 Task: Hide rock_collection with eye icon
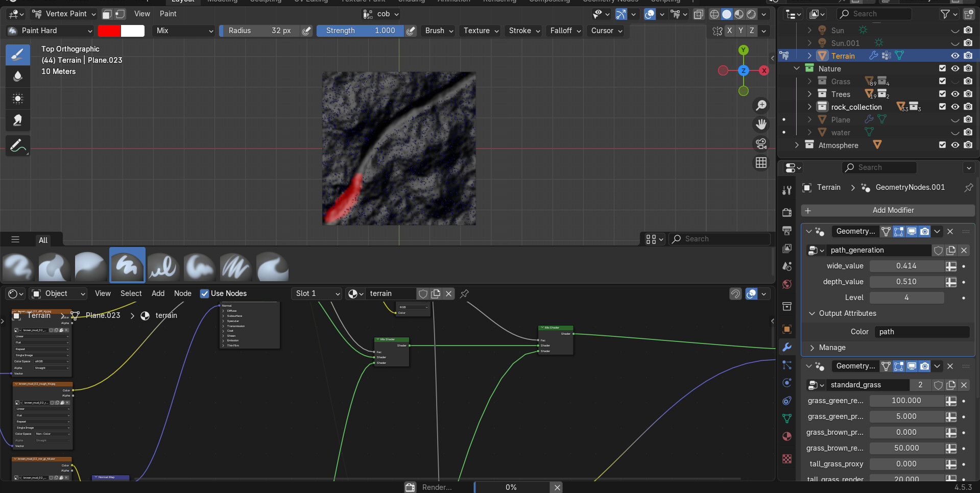coord(955,107)
